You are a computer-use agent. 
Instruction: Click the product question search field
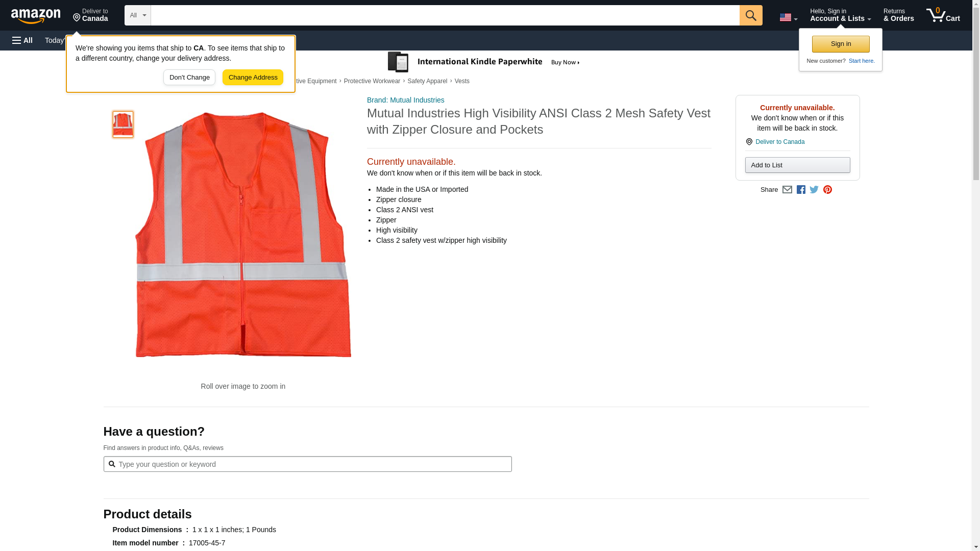[x=307, y=464]
